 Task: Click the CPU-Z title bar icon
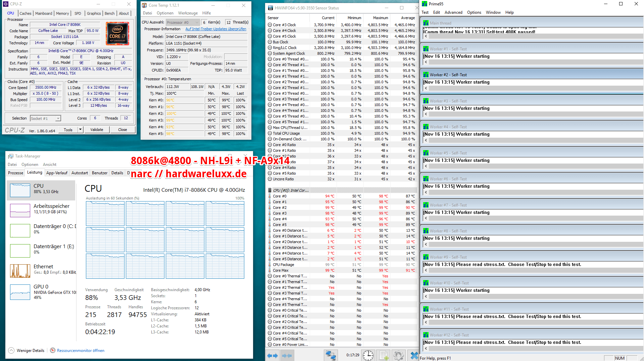[6, 4]
